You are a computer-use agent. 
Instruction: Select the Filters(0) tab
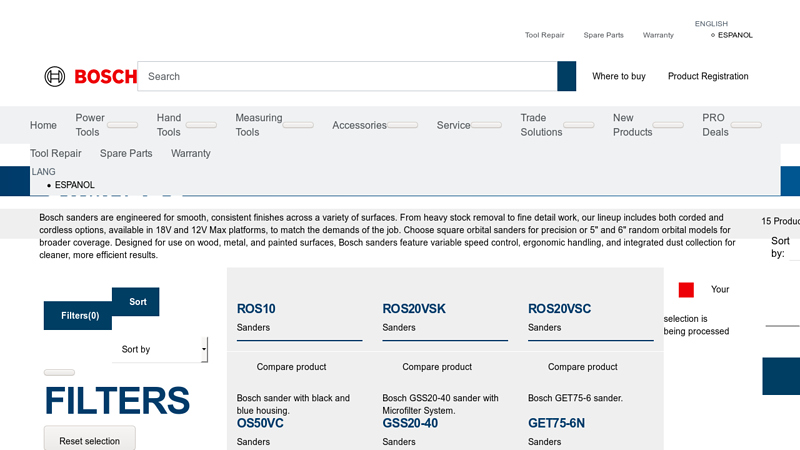80,315
